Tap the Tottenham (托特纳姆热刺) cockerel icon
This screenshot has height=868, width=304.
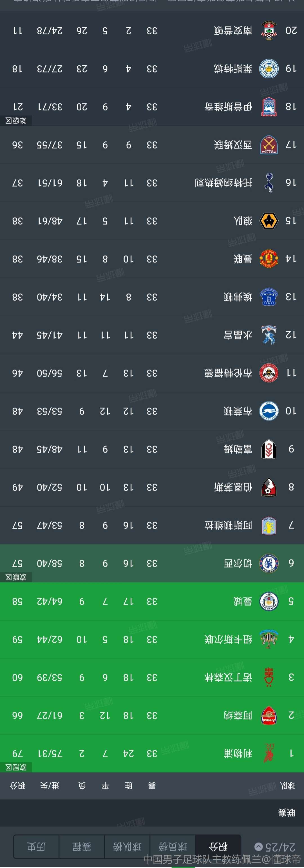tap(269, 183)
